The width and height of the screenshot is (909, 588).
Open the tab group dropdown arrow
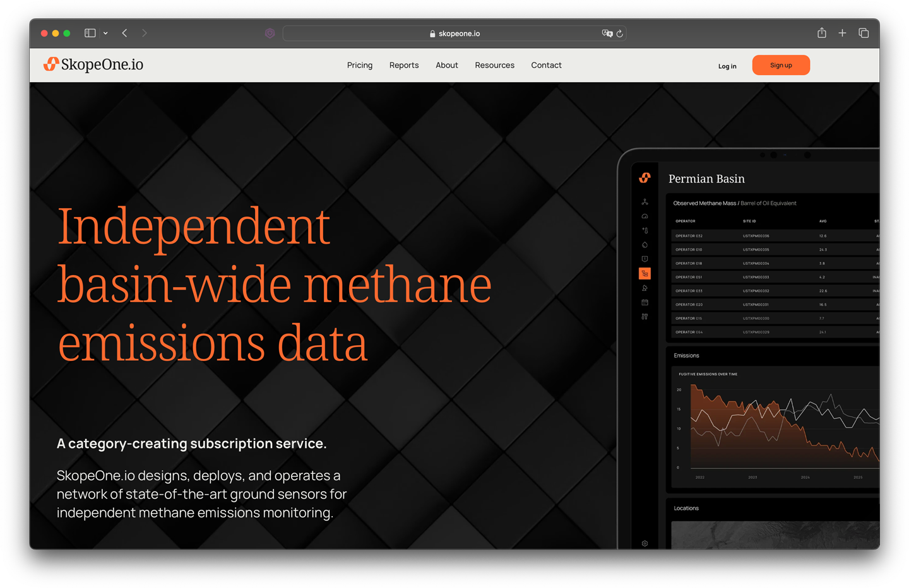[105, 33]
